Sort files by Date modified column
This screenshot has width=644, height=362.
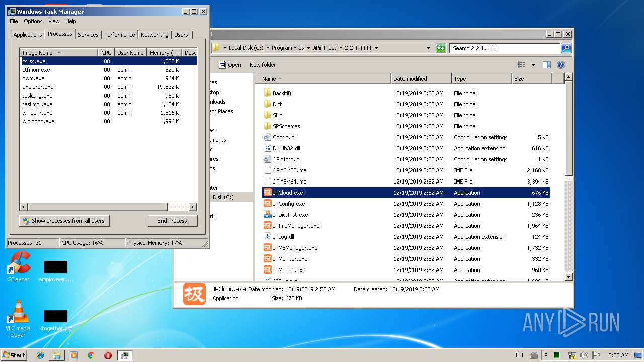421,79
